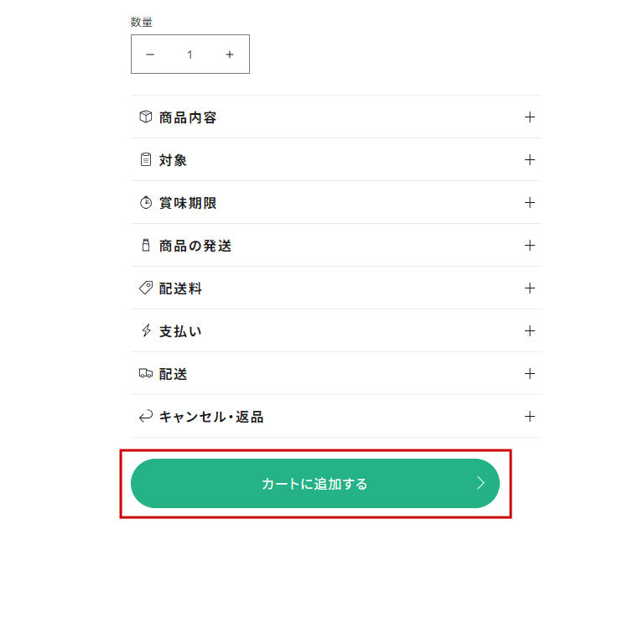The image size is (644, 644).
Task: Click the lightning bolt icon beside 支払い
Action: pyautogui.click(x=146, y=331)
